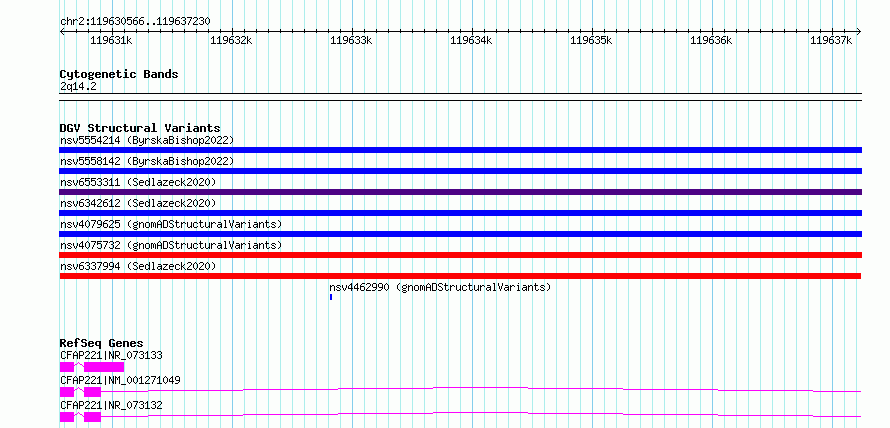Screen dimensions: 890x428
Task: Click the blue bar for nsv4079625
Action: (460, 234)
